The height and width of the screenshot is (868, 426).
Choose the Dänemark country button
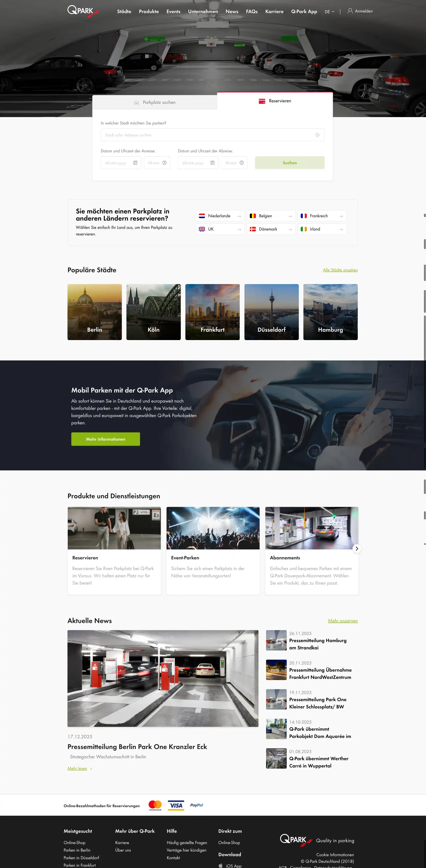pos(271,229)
